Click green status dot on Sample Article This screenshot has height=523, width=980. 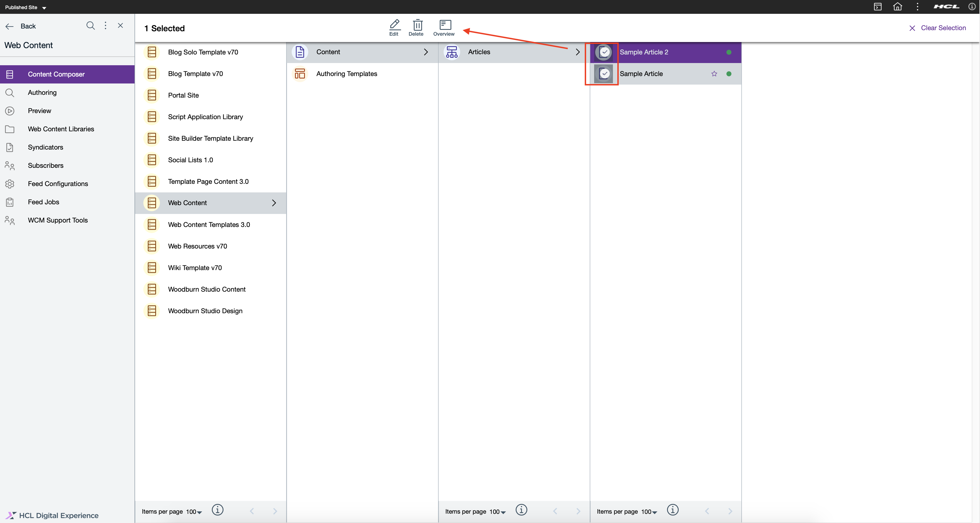pos(729,74)
